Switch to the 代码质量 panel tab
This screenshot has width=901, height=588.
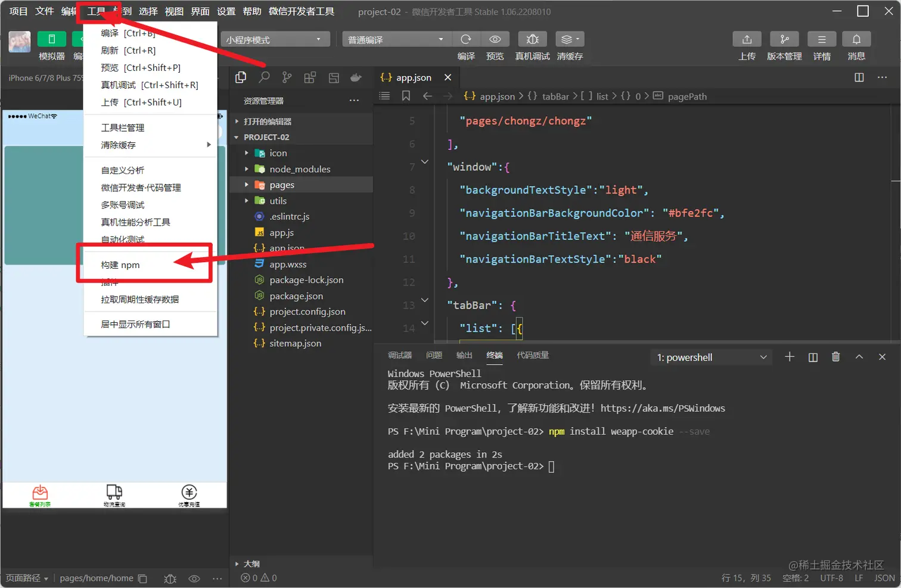click(x=533, y=356)
